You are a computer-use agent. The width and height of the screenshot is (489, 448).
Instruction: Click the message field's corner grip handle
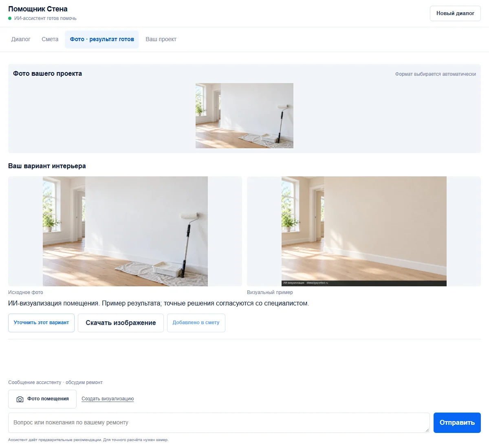(x=427, y=430)
